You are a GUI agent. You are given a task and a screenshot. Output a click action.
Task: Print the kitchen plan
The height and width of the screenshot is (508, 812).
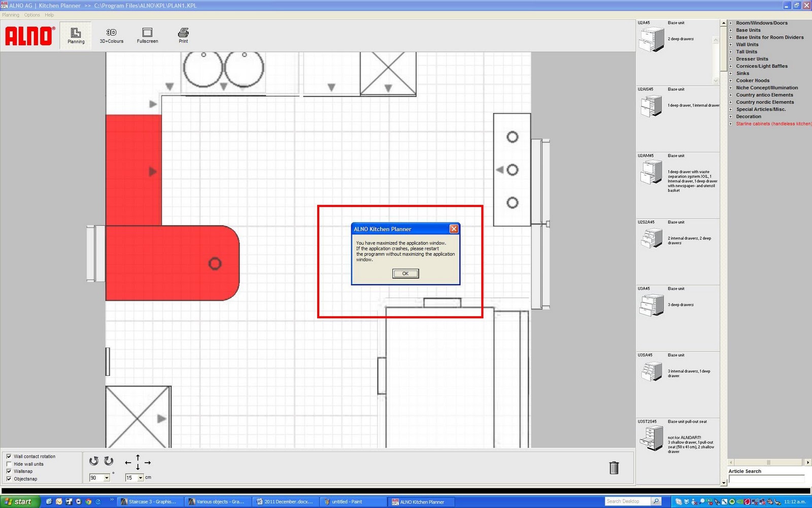pos(183,36)
